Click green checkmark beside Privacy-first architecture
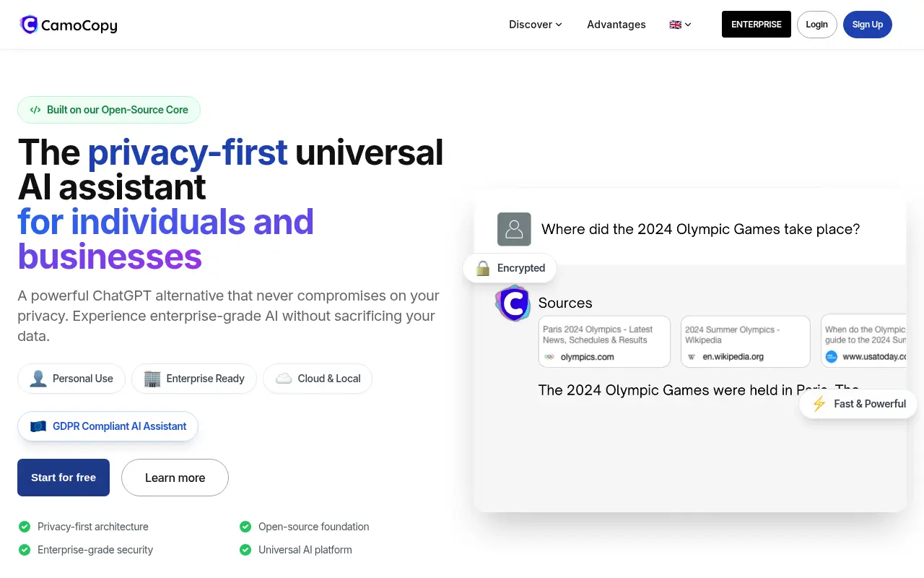Screen dimensions: 924x578 pos(25,527)
